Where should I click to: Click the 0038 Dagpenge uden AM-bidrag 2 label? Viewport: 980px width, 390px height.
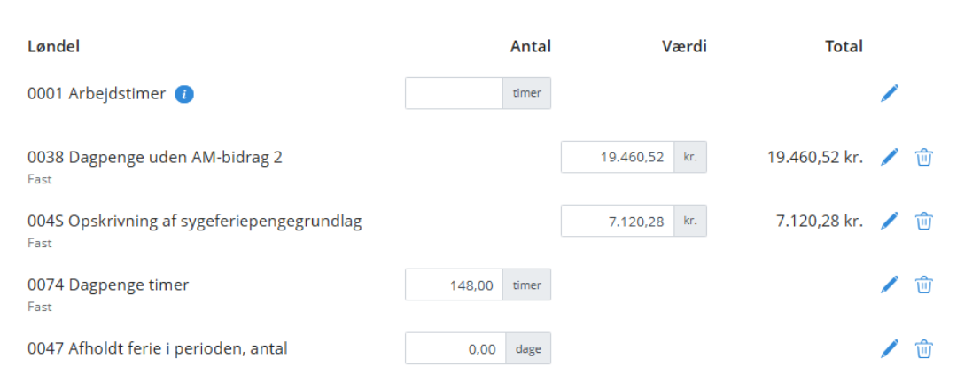155,158
